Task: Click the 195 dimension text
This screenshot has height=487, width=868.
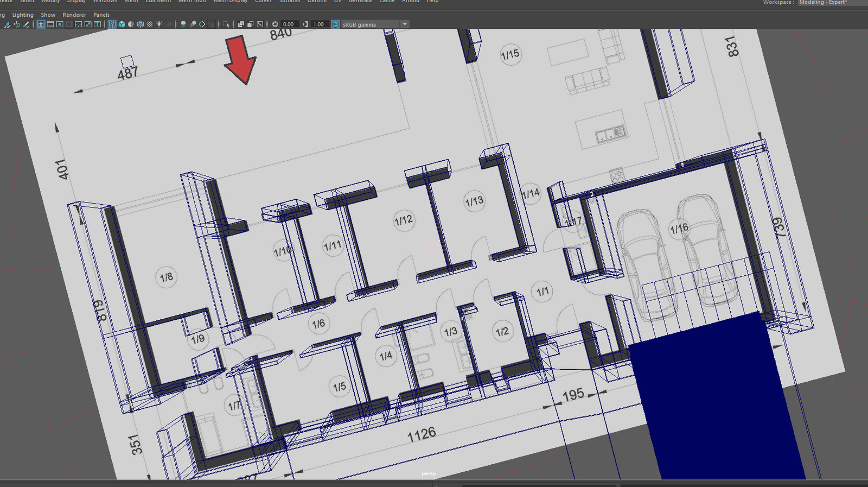Action: click(573, 395)
